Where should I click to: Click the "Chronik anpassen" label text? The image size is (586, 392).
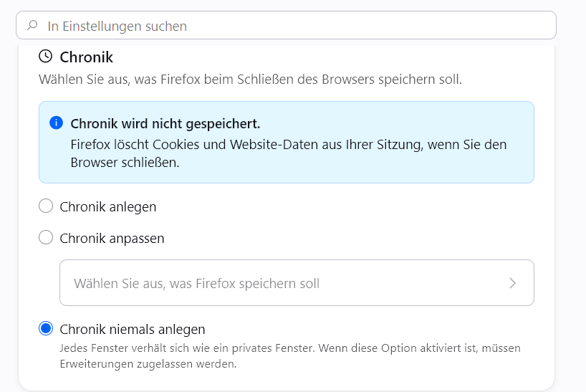[112, 238]
